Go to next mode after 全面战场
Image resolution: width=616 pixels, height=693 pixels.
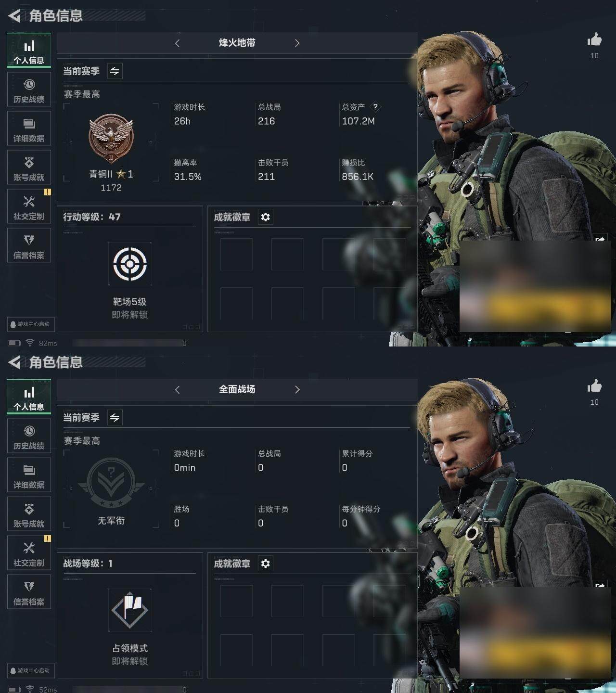click(x=297, y=389)
